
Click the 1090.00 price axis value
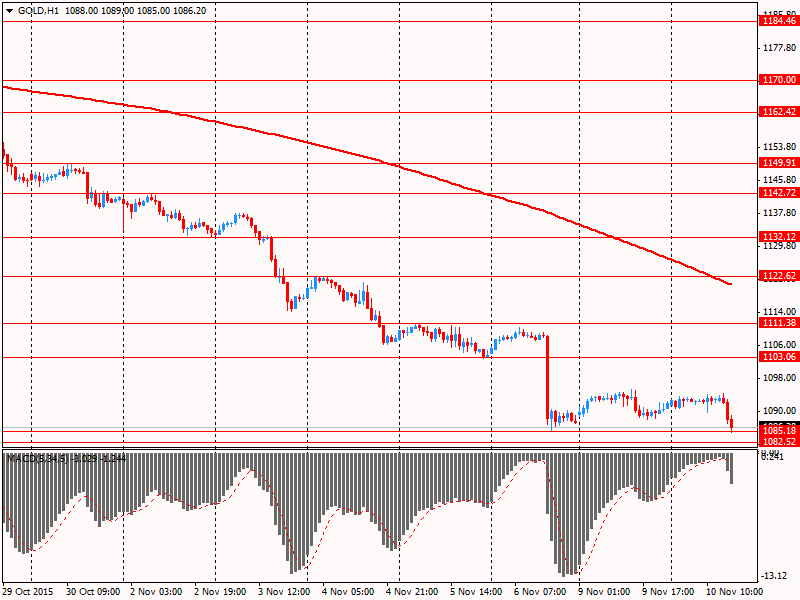pyautogui.click(x=779, y=411)
